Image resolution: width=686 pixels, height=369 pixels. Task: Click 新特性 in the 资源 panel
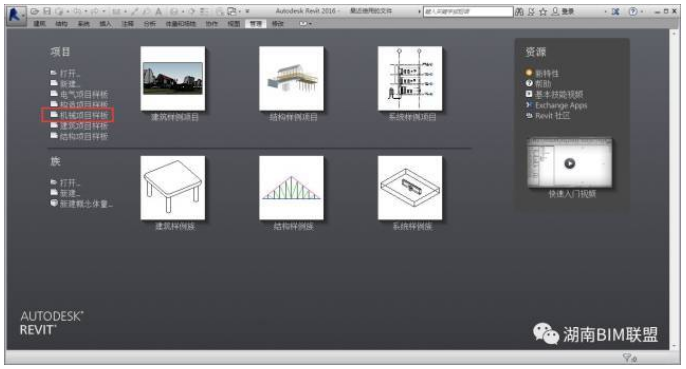(x=547, y=74)
